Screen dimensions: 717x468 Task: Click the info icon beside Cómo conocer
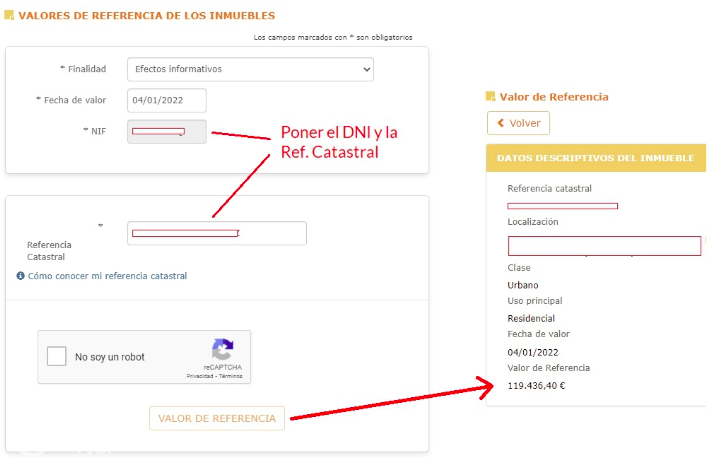[21, 276]
